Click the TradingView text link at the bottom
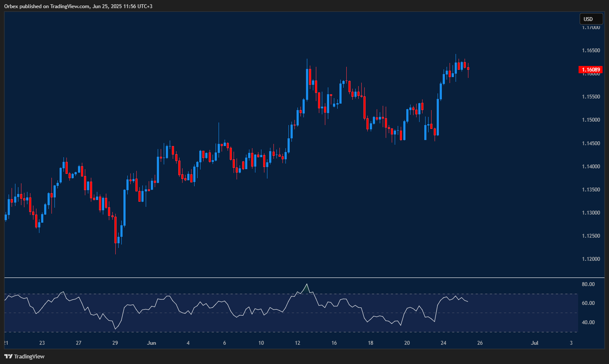 click(29, 356)
